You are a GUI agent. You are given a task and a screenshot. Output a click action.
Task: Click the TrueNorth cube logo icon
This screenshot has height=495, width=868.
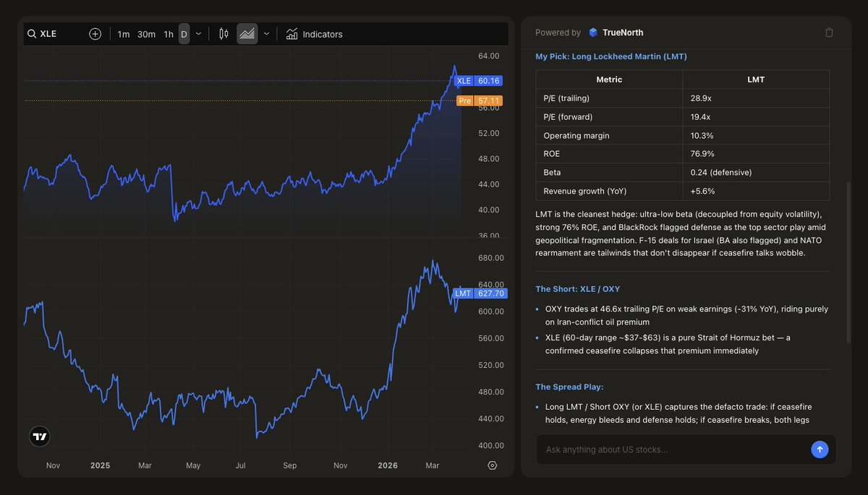tap(593, 33)
